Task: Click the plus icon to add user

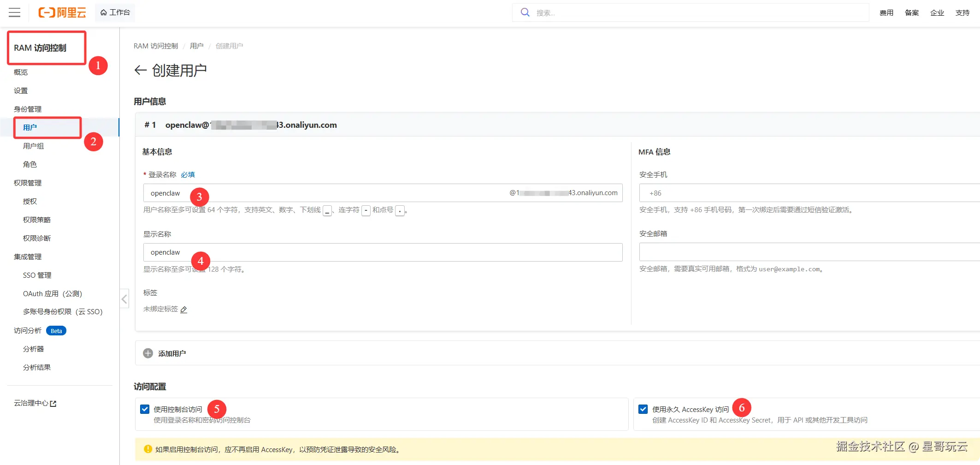Action: (x=148, y=353)
